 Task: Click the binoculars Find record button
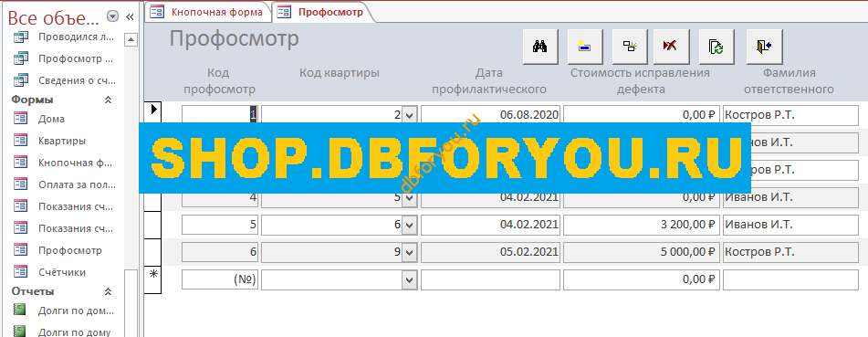tap(540, 47)
